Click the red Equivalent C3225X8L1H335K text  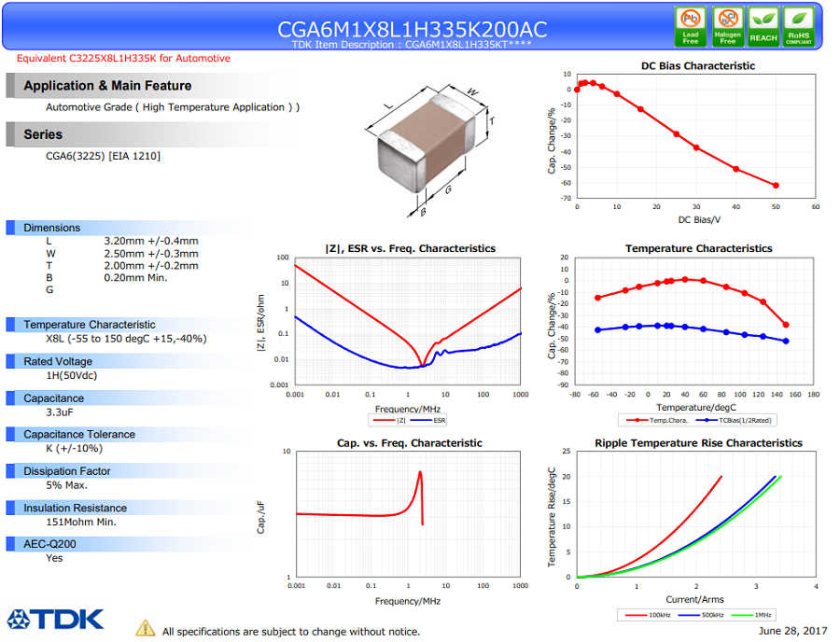pyautogui.click(x=123, y=59)
